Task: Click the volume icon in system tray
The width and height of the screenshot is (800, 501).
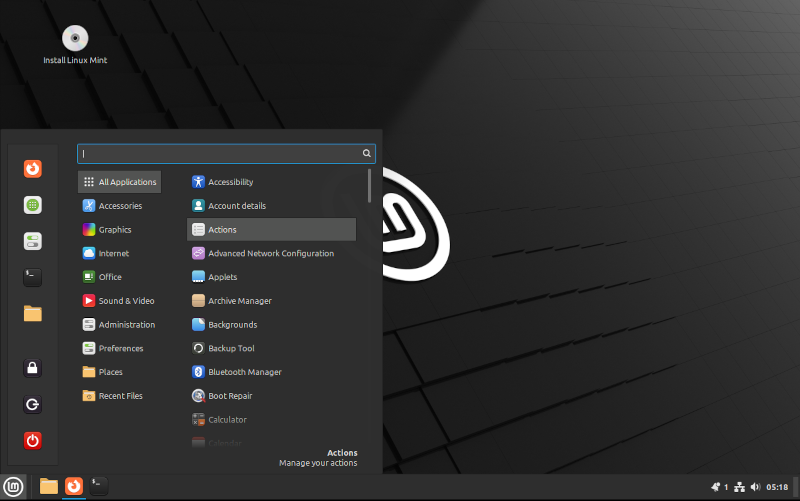Action: (755, 487)
